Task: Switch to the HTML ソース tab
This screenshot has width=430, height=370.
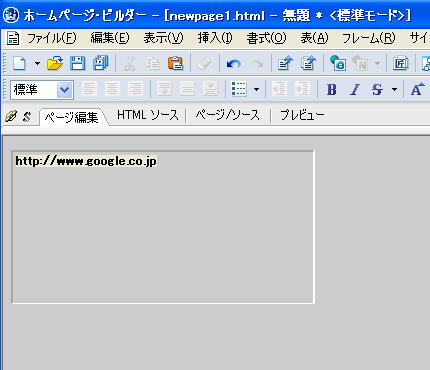Action: tap(148, 115)
